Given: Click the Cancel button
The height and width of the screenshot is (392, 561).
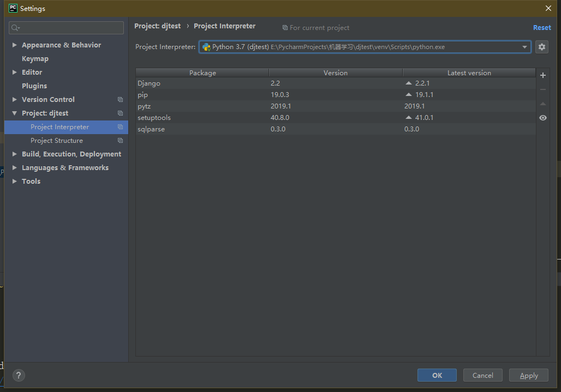Looking at the screenshot, I should coord(482,375).
